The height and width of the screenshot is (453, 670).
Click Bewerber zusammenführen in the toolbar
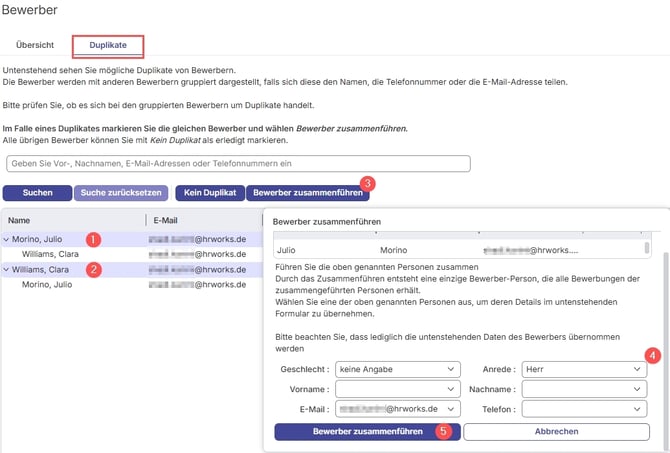click(x=307, y=191)
